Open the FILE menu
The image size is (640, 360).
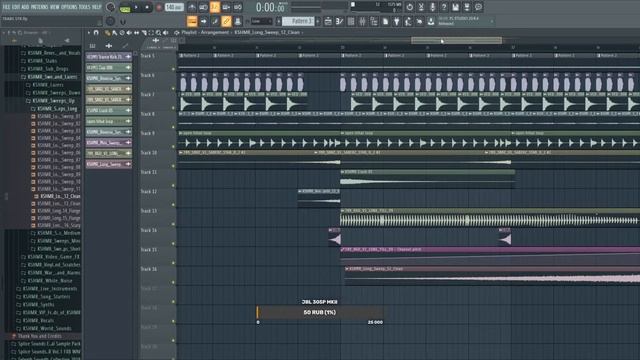tap(7, 7)
